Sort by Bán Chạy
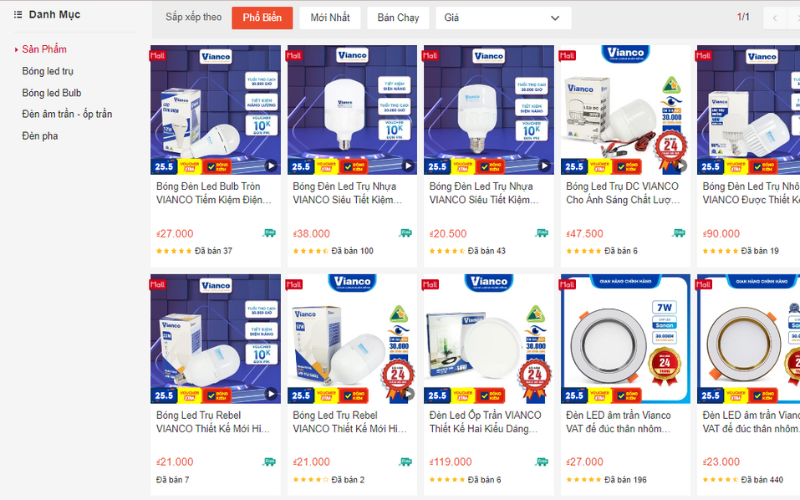The height and width of the screenshot is (500, 800). (x=398, y=18)
